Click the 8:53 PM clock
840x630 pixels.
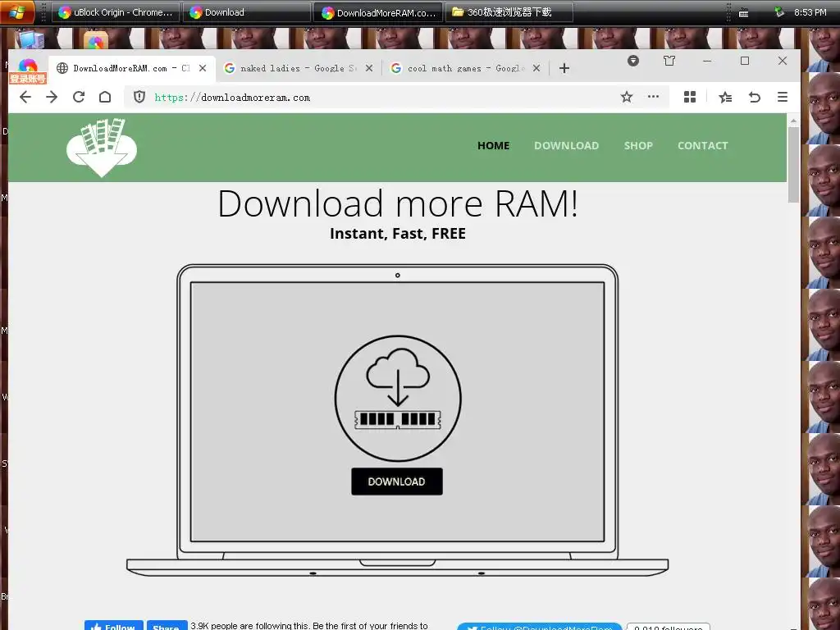tap(810, 12)
